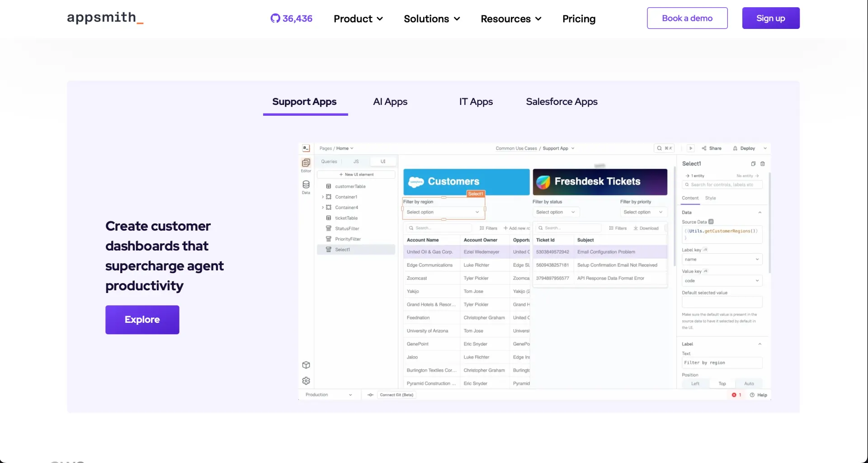This screenshot has height=463, width=868.
Task: Select the Top label position option
Action: (x=722, y=383)
